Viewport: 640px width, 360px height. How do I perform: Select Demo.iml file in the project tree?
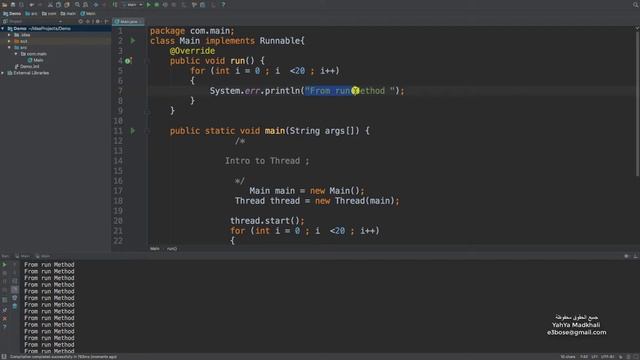(x=27, y=66)
